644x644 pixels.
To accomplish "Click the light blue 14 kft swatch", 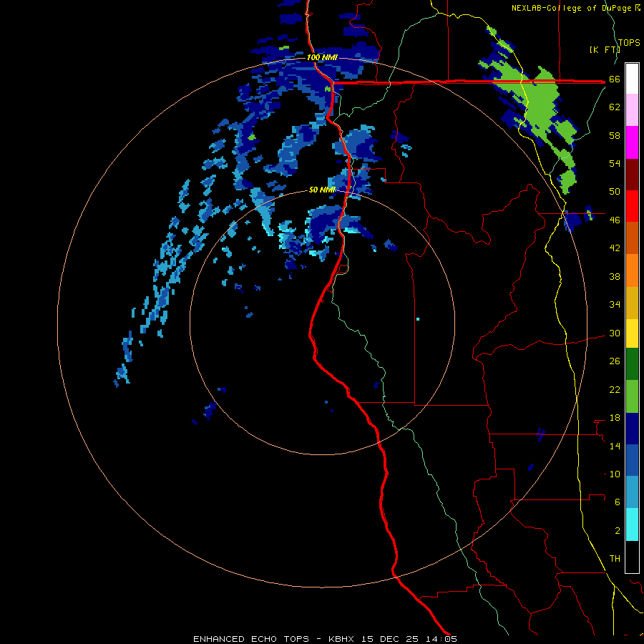I will 632,492.
